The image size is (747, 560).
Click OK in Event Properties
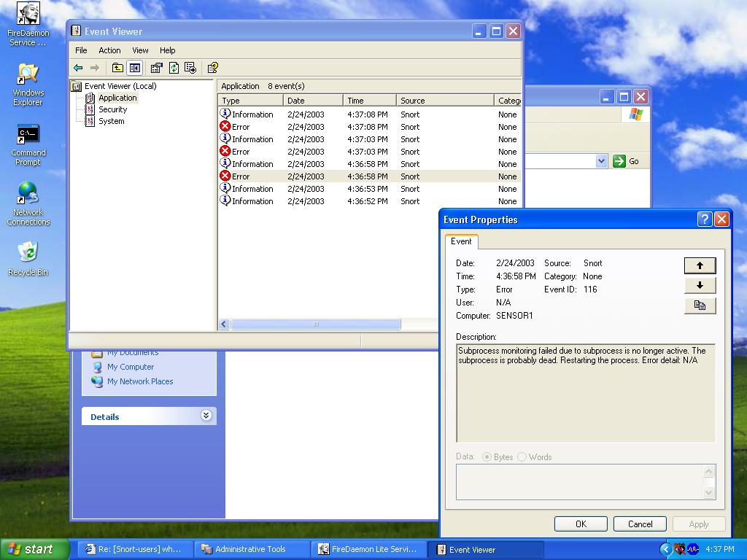(581, 524)
